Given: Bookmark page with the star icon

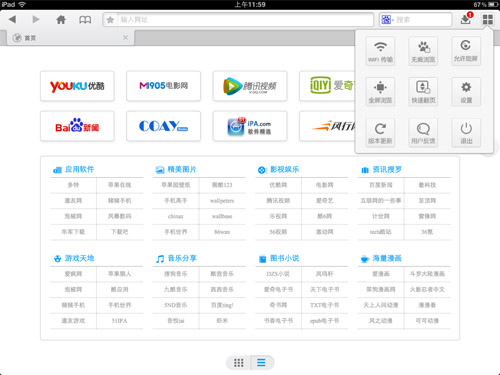Looking at the screenshot, I should (110, 20).
